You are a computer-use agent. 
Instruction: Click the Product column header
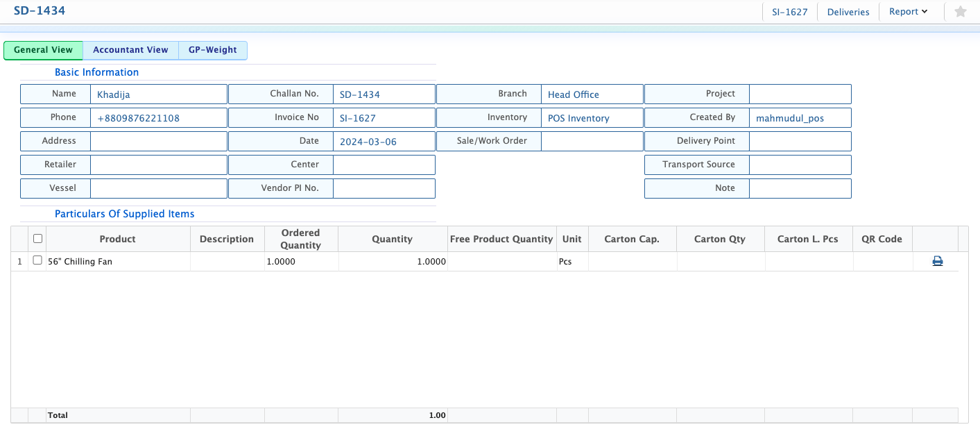coord(117,239)
